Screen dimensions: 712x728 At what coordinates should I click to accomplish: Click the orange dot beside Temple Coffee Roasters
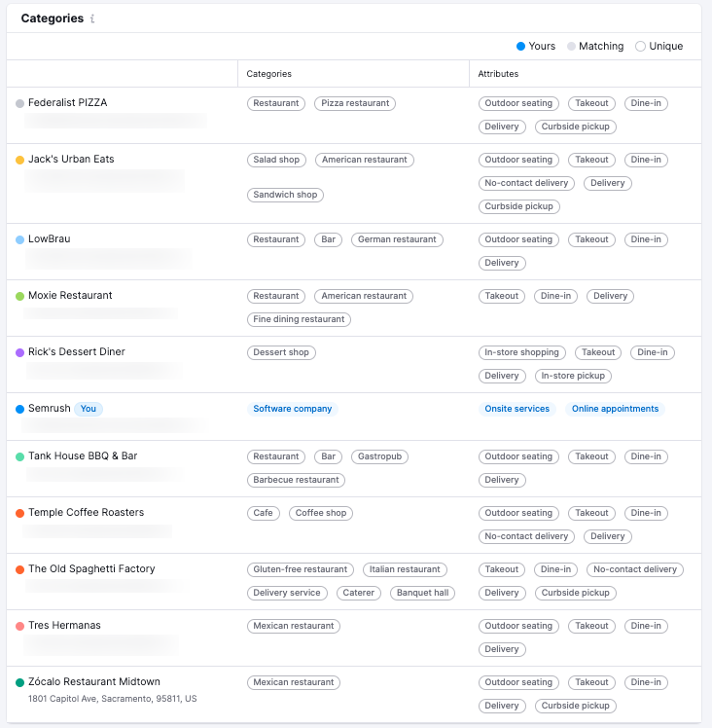point(19,513)
